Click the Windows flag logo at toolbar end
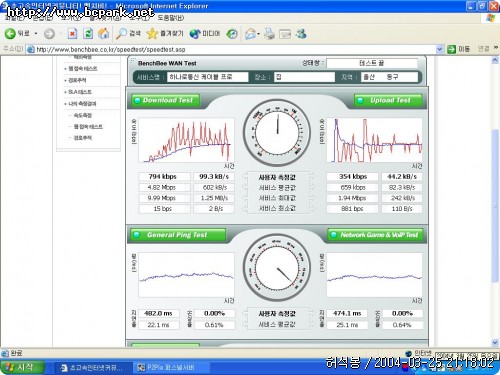This screenshot has width=500, height=375. (490, 18)
